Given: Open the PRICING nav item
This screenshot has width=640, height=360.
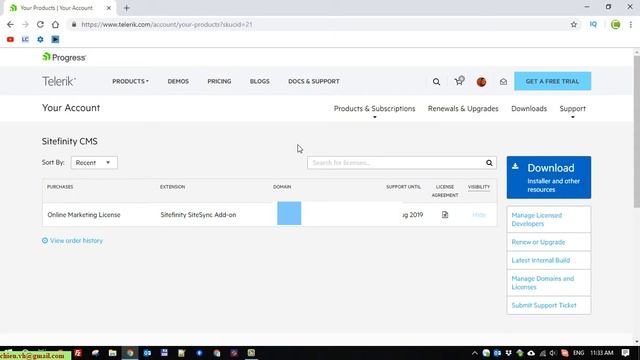Looking at the screenshot, I should (x=219, y=81).
